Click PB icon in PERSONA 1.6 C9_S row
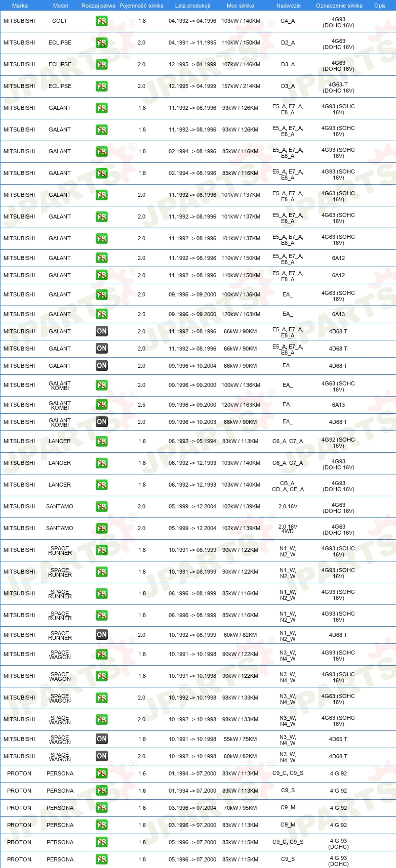 tap(101, 791)
